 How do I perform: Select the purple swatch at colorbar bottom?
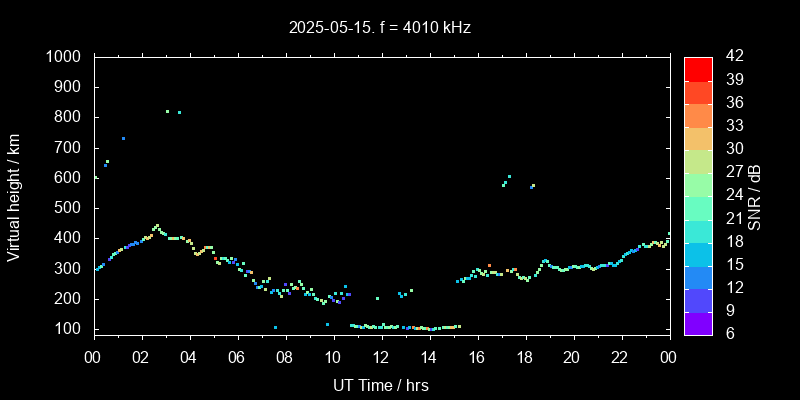pos(698,322)
